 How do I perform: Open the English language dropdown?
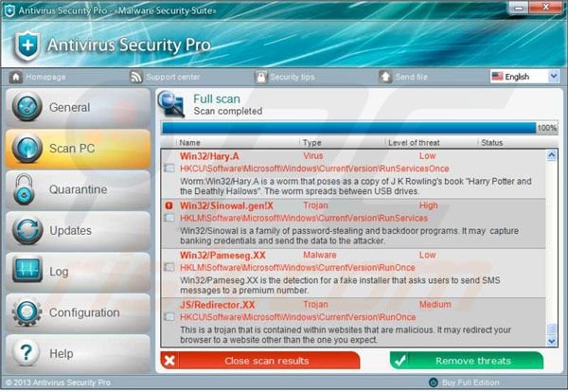[x=524, y=77]
